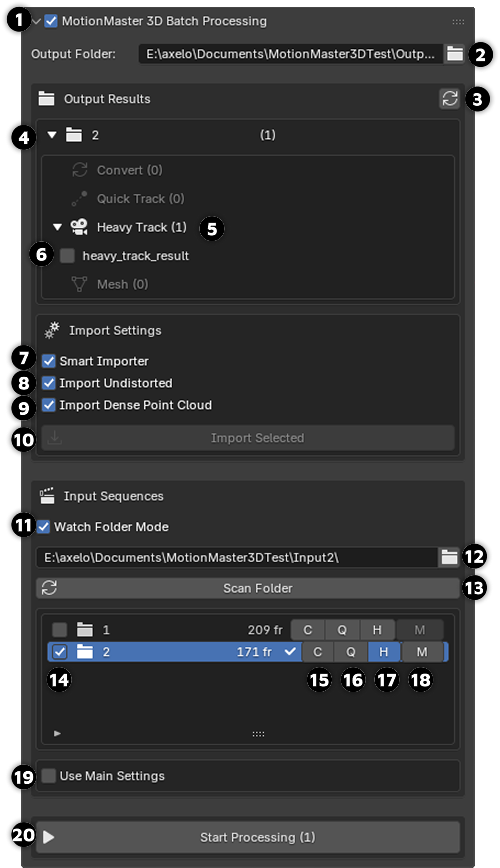Image resolution: width=500 pixels, height=868 pixels.
Task: Turn off Watch Folder Mode
Action: click(x=44, y=527)
